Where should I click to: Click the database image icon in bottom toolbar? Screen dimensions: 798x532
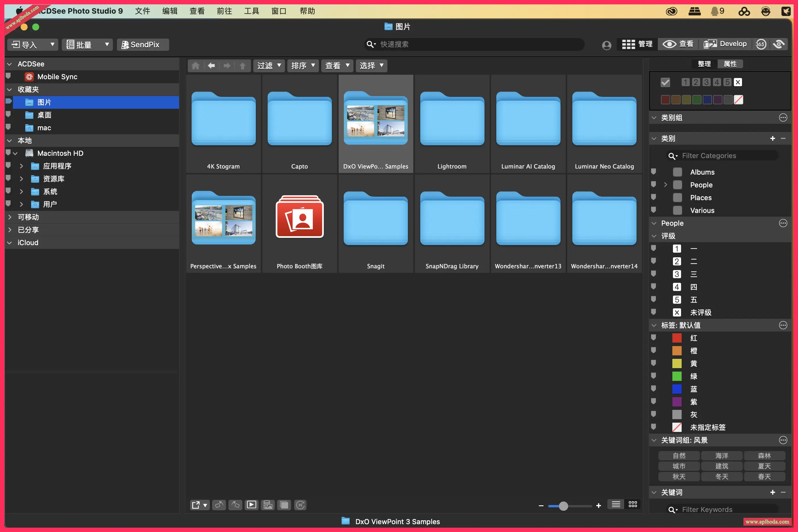click(268, 505)
